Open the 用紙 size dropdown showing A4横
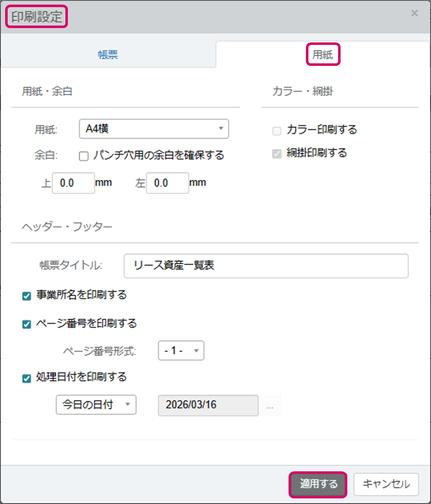This screenshot has width=431, height=504. (x=154, y=129)
